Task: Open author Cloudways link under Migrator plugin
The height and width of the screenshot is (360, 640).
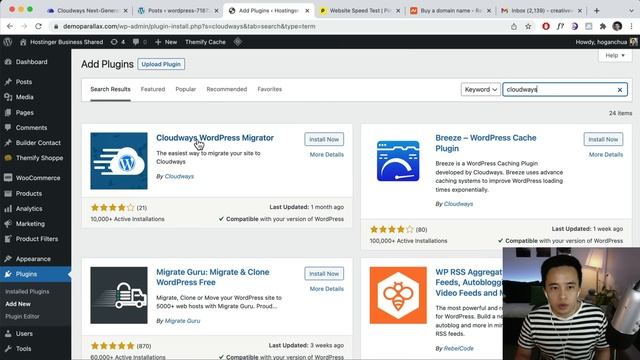Action: pyautogui.click(x=179, y=176)
